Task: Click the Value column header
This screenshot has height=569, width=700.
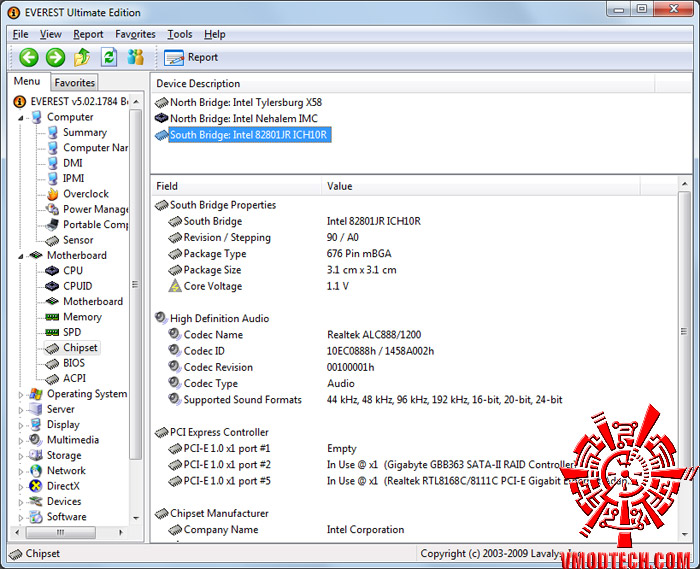Action: pos(480,187)
